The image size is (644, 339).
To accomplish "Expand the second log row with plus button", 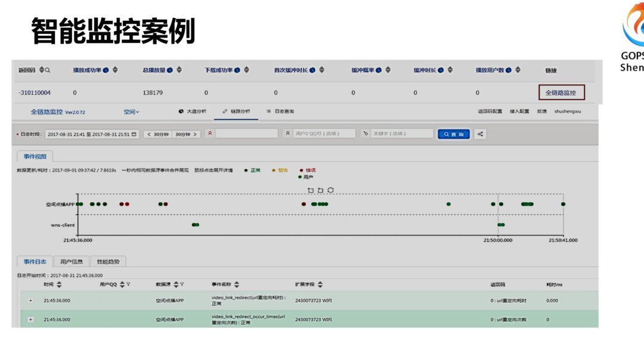I will tap(30, 319).
